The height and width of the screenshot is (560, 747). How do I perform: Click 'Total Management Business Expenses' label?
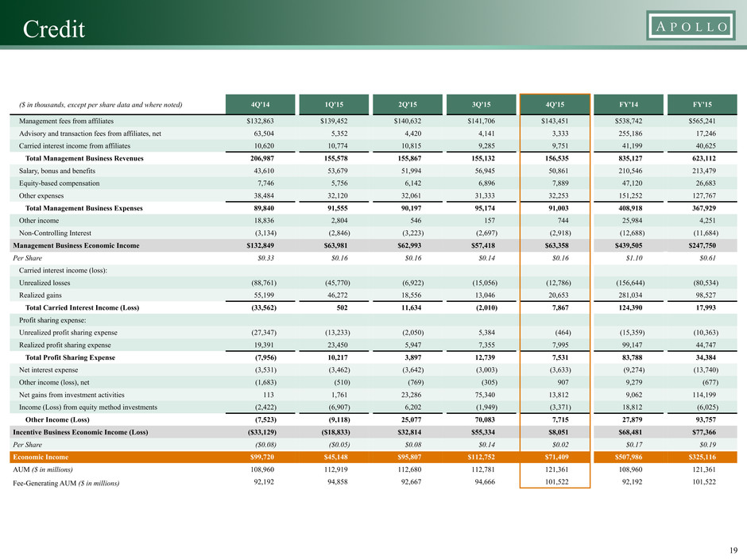click(84, 208)
